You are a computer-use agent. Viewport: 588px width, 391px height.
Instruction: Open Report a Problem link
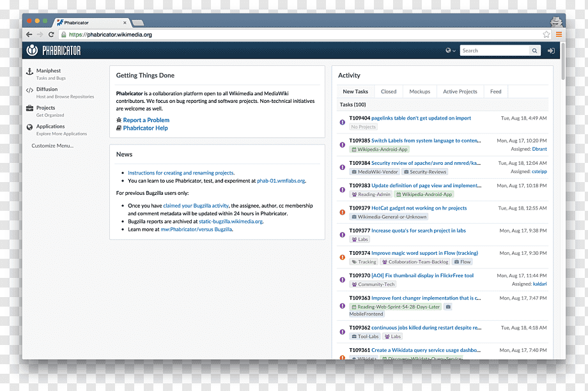(146, 120)
